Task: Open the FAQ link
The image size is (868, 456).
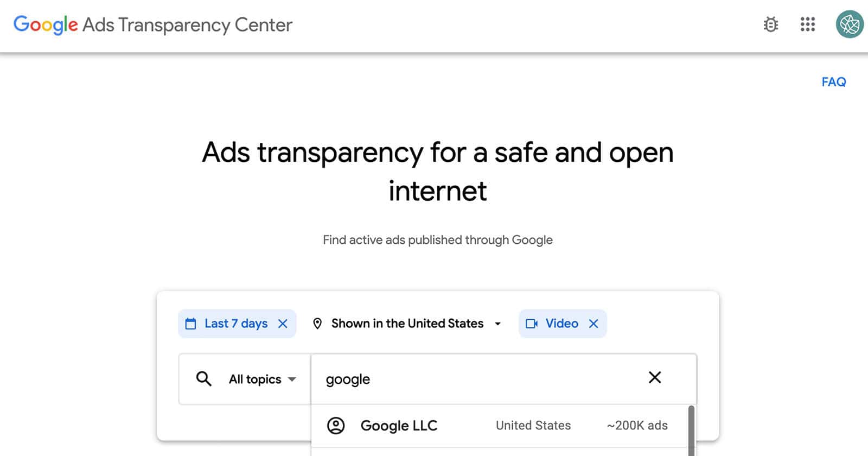Action: 834,82
